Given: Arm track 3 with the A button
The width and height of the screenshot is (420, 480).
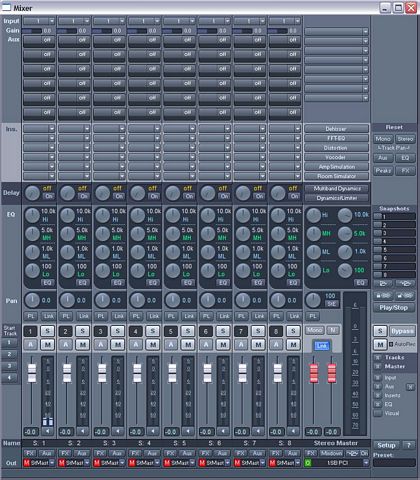Looking at the screenshot, I should point(101,345).
